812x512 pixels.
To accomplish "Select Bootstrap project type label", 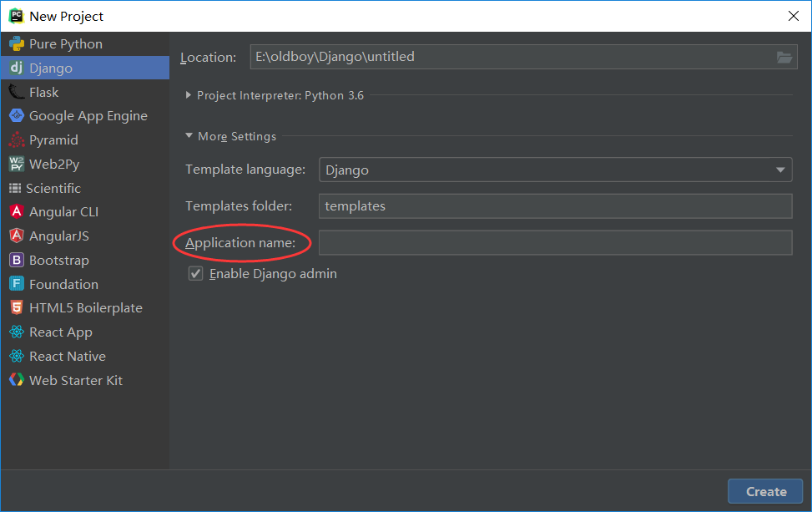I will [x=59, y=260].
